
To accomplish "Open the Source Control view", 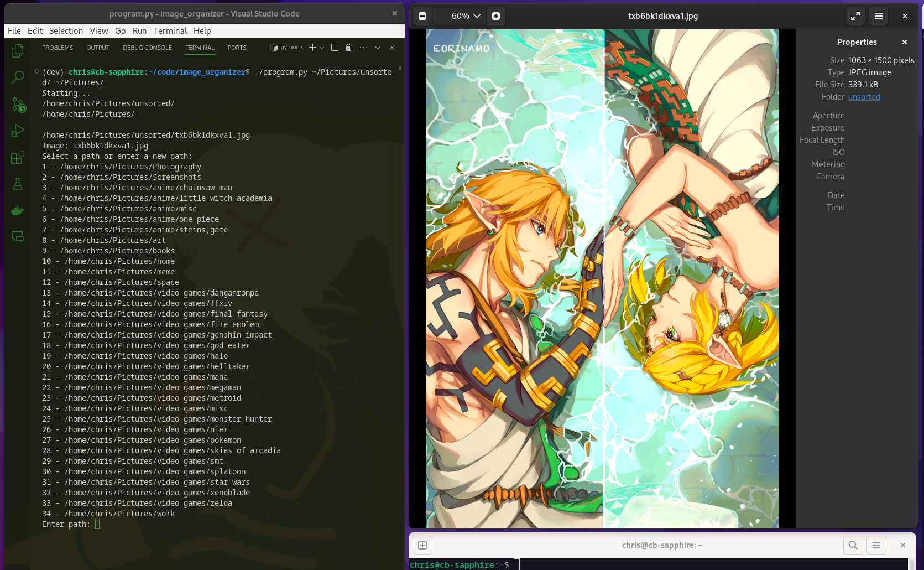I will (18, 104).
